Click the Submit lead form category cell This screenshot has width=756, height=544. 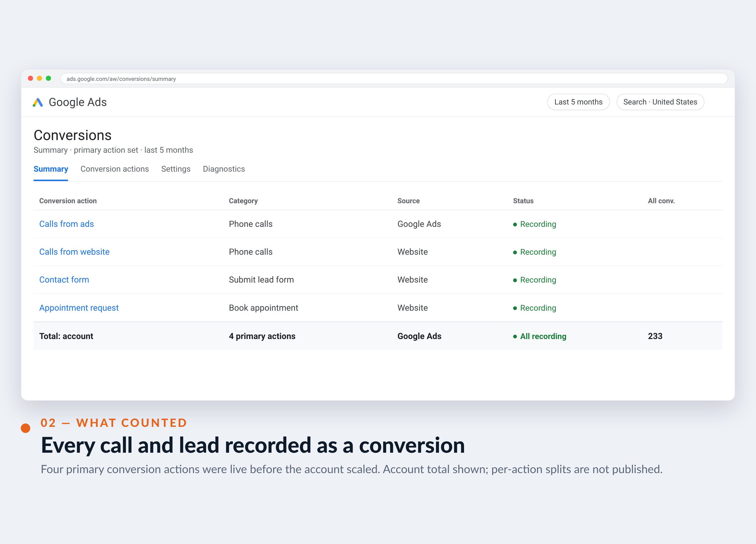click(261, 280)
